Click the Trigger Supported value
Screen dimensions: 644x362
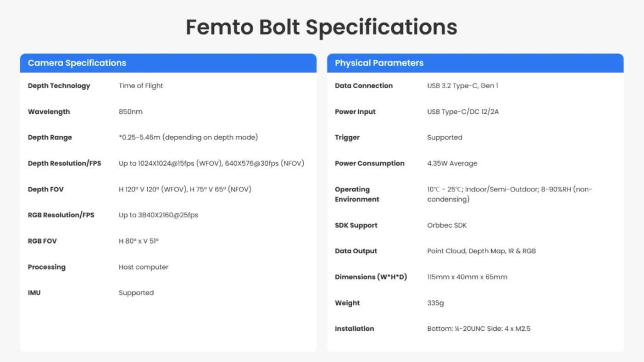click(444, 137)
